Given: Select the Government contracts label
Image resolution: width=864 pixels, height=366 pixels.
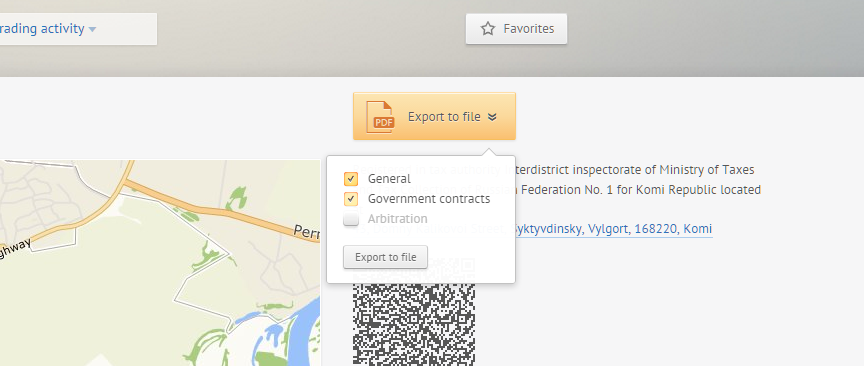Looking at the screenshot, I should point(429,199).
